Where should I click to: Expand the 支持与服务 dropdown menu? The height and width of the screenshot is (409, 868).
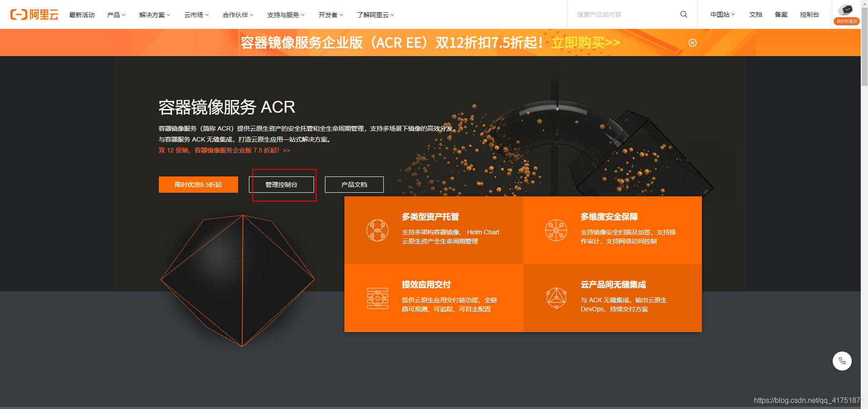286,15
